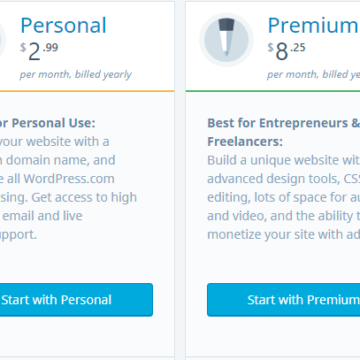The width and height of the screenshot is (360, 360).
Task: Open the Premium plan title
Action: click(x=313, y=25)
